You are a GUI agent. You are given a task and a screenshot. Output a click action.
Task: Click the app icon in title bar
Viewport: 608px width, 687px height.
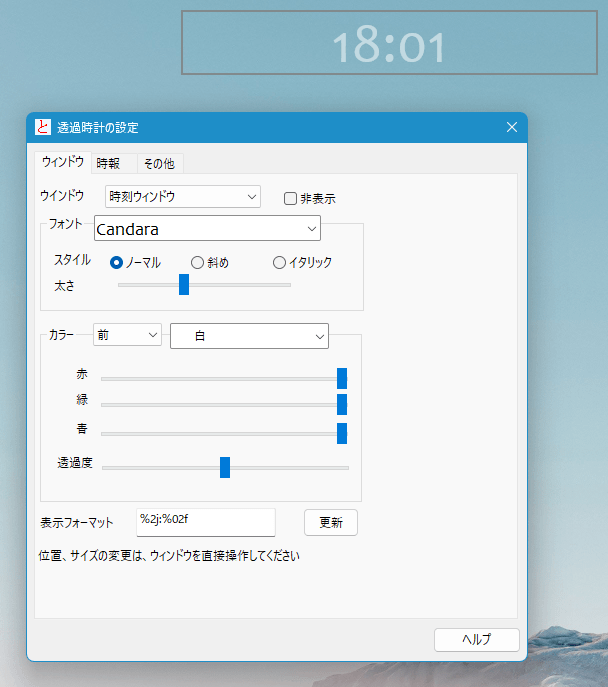(x=42, y=127)
